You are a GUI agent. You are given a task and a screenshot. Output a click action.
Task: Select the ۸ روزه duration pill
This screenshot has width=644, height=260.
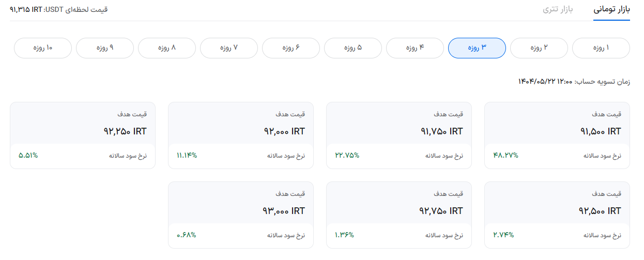(166, 48)
